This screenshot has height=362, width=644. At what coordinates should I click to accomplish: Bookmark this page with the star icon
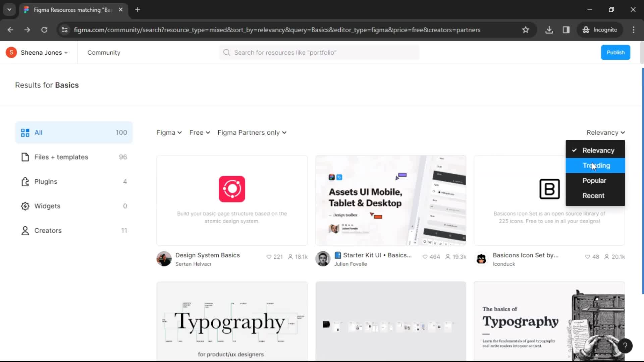(x=526, y=30)
